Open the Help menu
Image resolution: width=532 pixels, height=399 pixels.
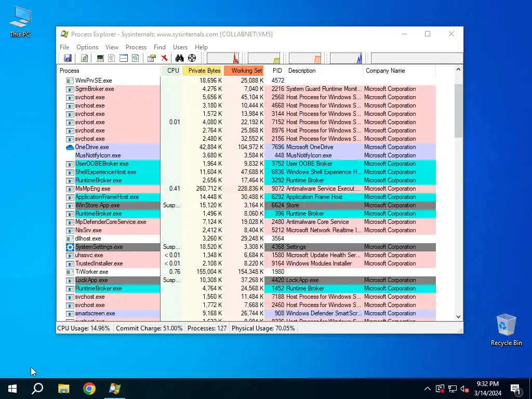[x=201, y=47]
